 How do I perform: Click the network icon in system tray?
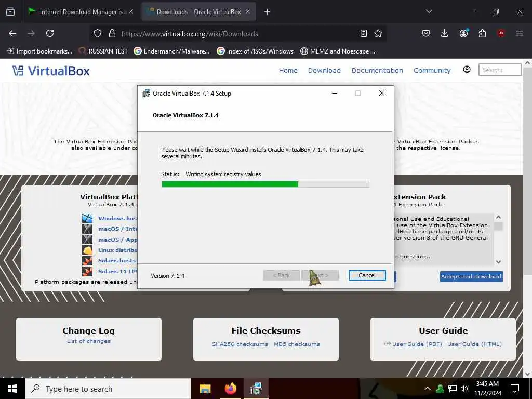453,389
